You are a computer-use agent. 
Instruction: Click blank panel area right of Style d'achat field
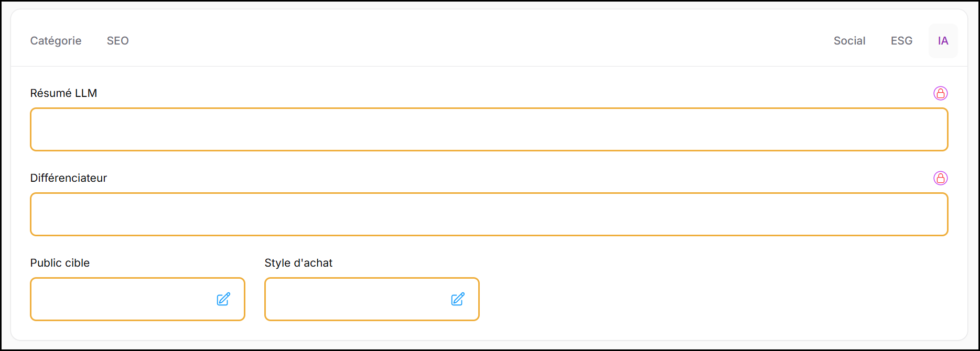coord(708,299)
